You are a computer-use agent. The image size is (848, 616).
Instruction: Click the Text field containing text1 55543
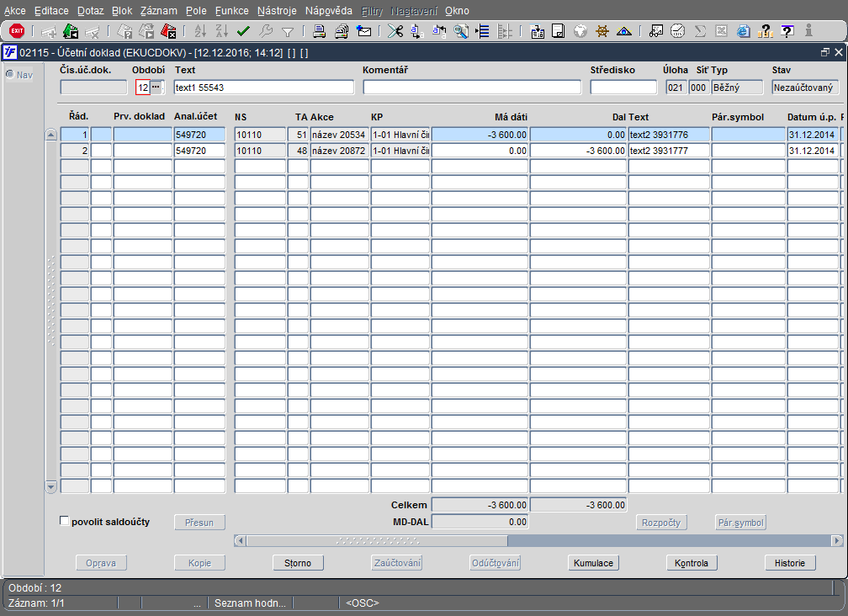pos(264,87)
